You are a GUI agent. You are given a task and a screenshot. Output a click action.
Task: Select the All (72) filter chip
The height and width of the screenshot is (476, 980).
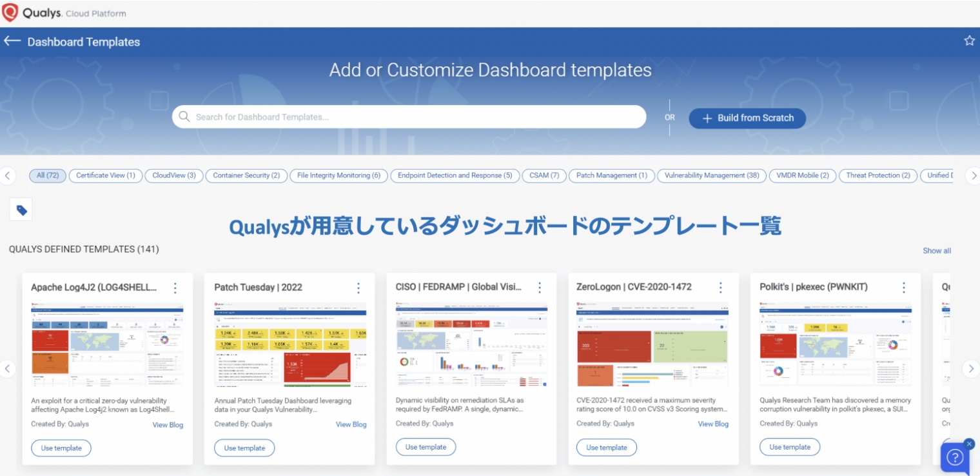click(48, 175)
